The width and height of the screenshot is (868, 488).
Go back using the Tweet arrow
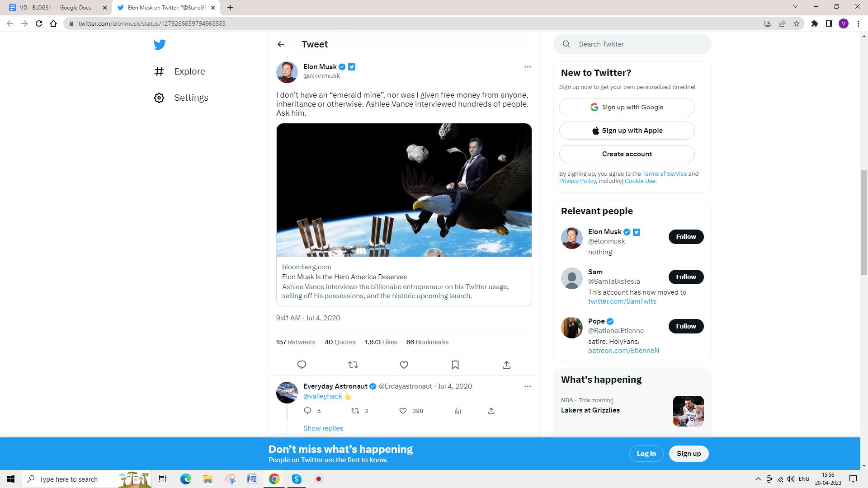[x=281, y=44]
